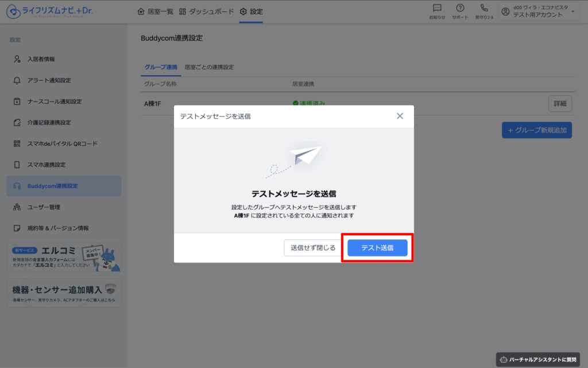Switch to 居室ごとの連携設定 tab

209,67
